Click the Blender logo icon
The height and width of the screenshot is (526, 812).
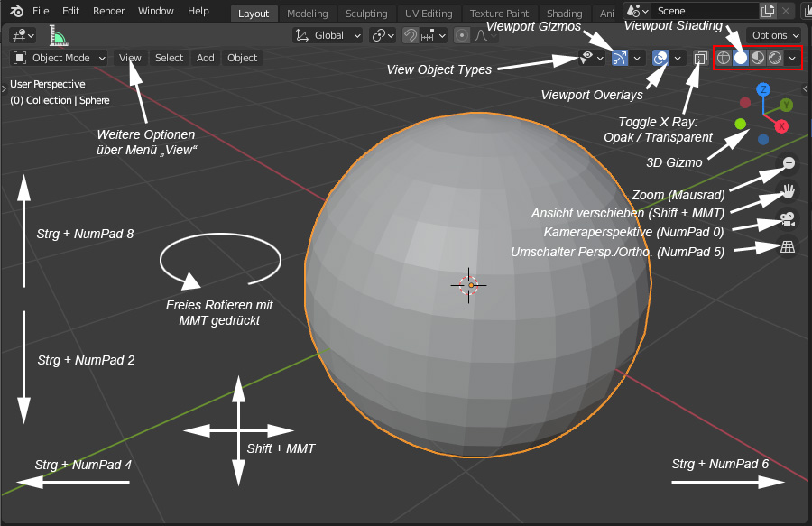click(17, 11)
